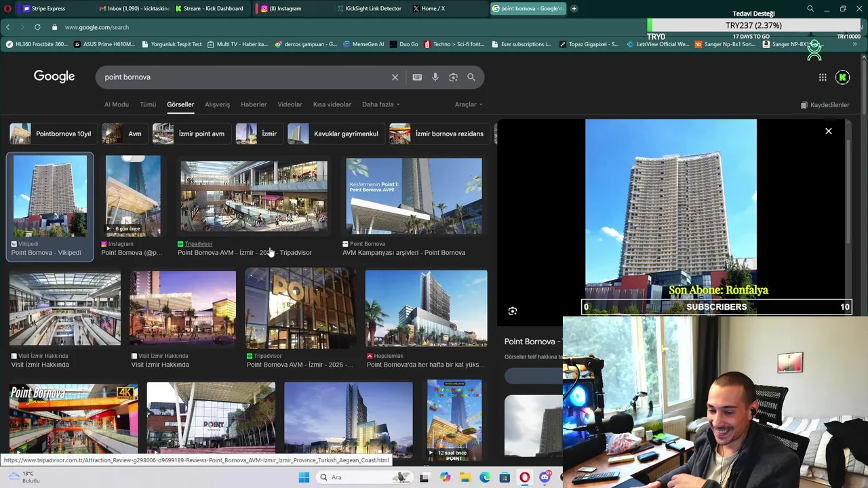
Task: Launch Microsoft Edge from the taskbar
Action: coord(485,477)
